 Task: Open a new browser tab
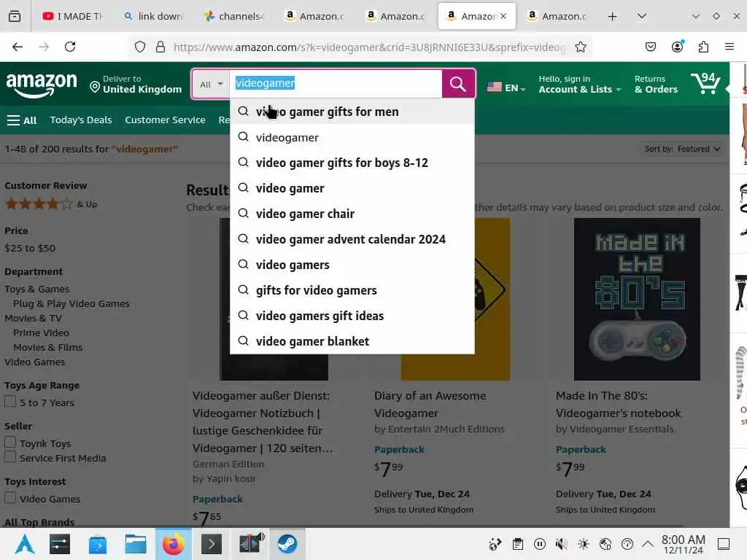[613, 16]
